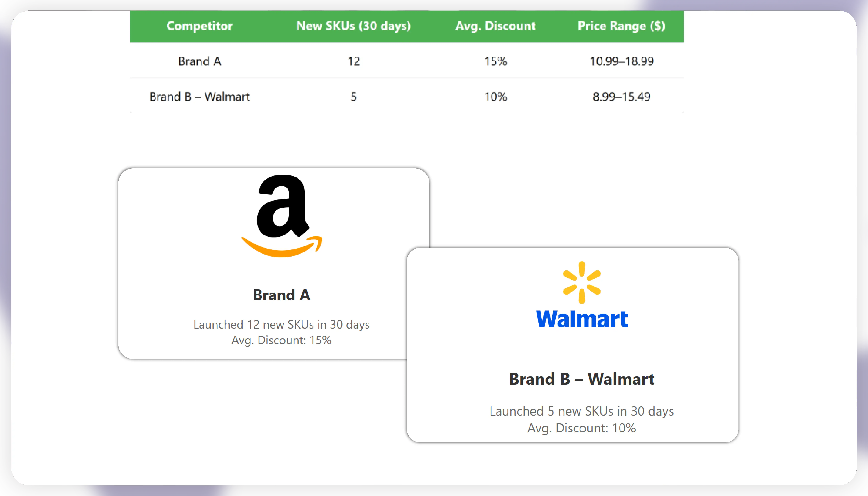
Task: Click the Walmart spark icon
Action: pos(582,282)
